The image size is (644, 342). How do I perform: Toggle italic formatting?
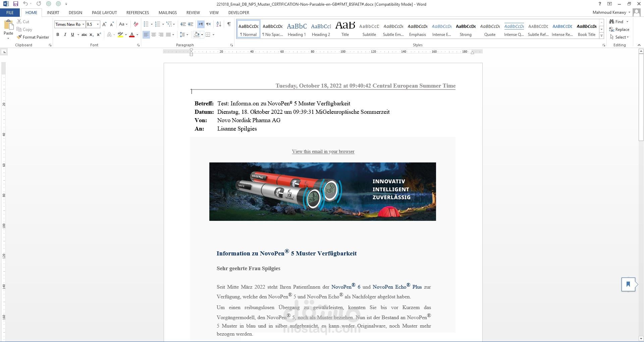click(65, 35)
